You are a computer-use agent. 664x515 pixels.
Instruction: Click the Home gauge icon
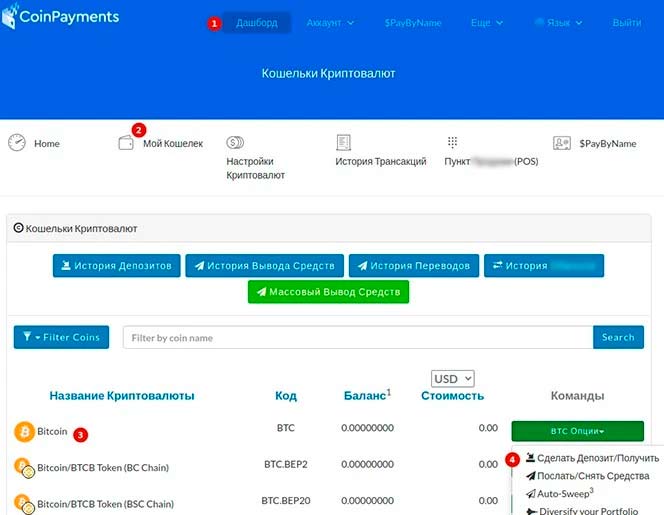(x=17, y=143)
